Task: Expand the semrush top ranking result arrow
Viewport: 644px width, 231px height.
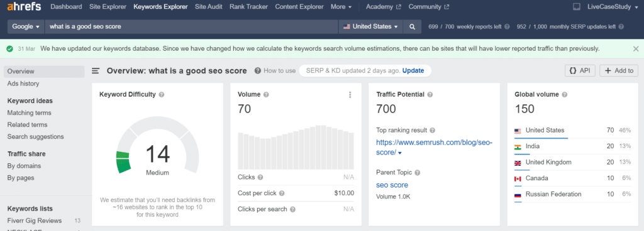Action: (x=400, y=153)
